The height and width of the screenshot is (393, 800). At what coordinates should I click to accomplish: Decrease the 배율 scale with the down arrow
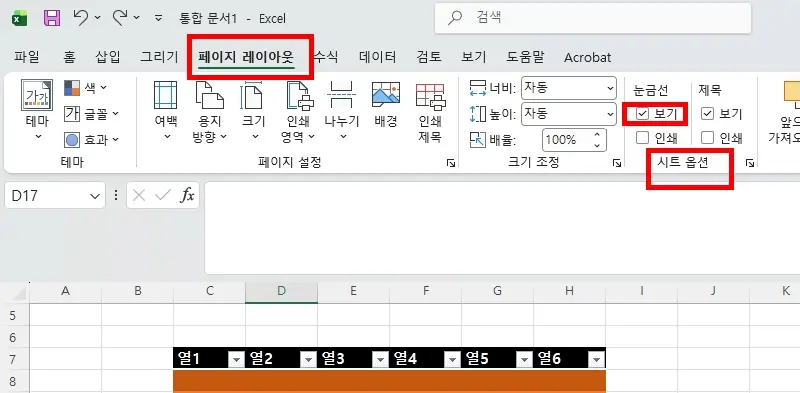(x=597, y=145)
